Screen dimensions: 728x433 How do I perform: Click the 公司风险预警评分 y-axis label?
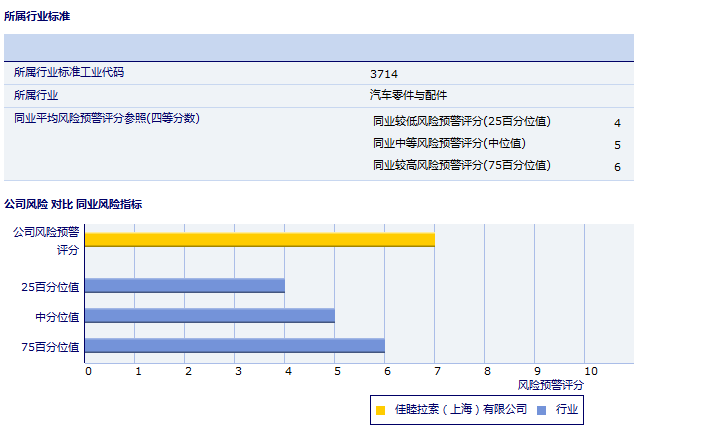(46, 240)
